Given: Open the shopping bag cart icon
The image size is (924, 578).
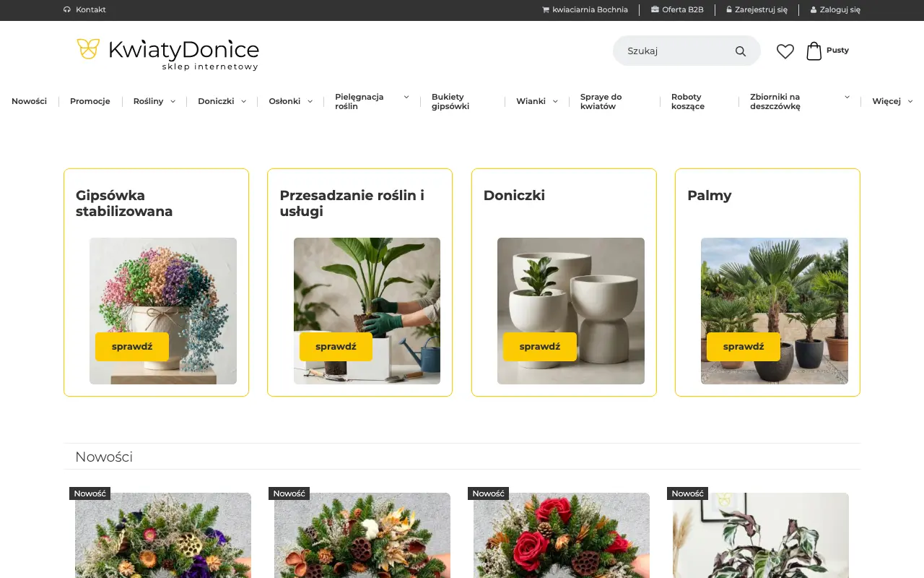Looking at the screenshot, I should 814,51.
